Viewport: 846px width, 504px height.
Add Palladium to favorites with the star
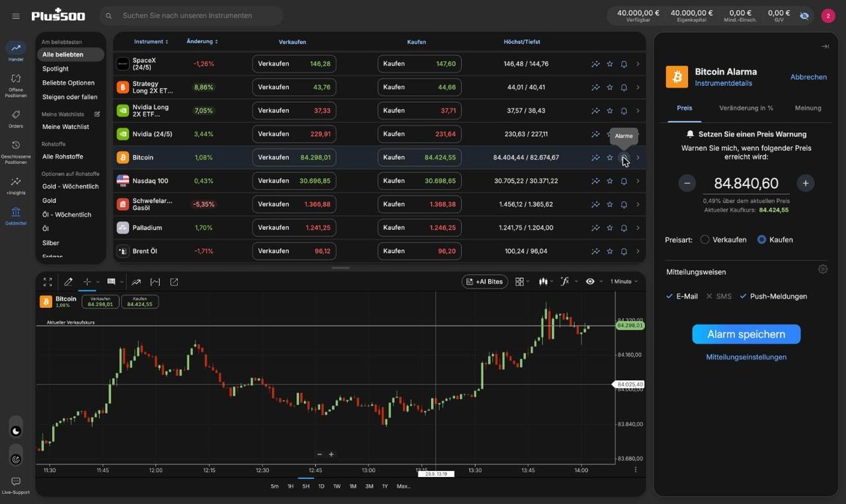609,228
